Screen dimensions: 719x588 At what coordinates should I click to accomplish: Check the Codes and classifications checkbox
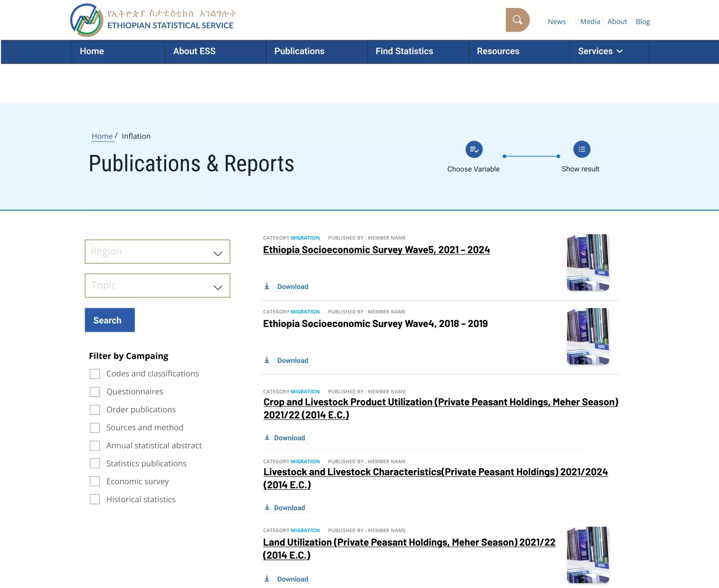coord(95,374)
